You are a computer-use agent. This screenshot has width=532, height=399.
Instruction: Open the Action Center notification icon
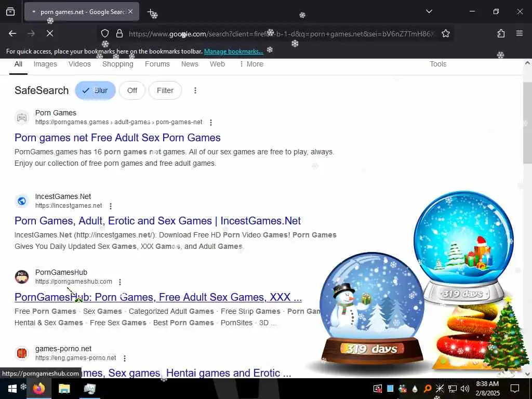click(515, 389)
